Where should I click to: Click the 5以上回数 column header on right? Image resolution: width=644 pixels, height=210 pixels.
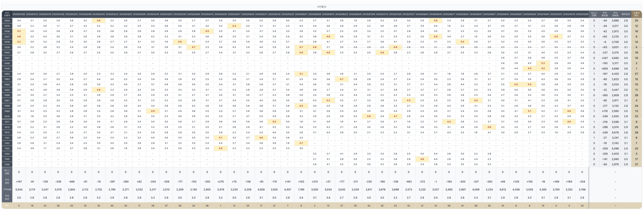click(594, 14)
